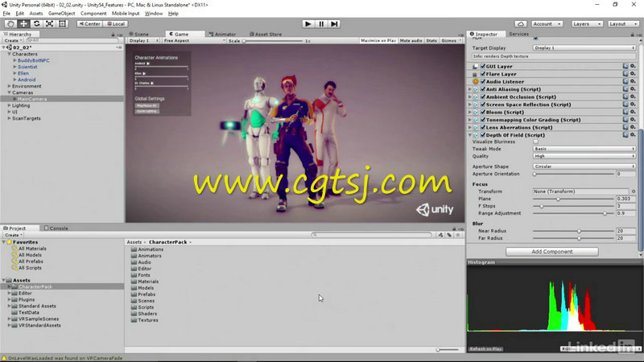Enable Visualize Bluriness checkbox
644x362 pixels.
[535, 142]
